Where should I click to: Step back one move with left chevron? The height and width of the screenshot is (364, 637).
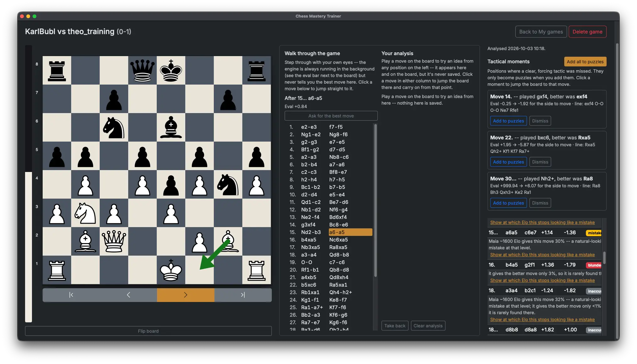[128, 295]
